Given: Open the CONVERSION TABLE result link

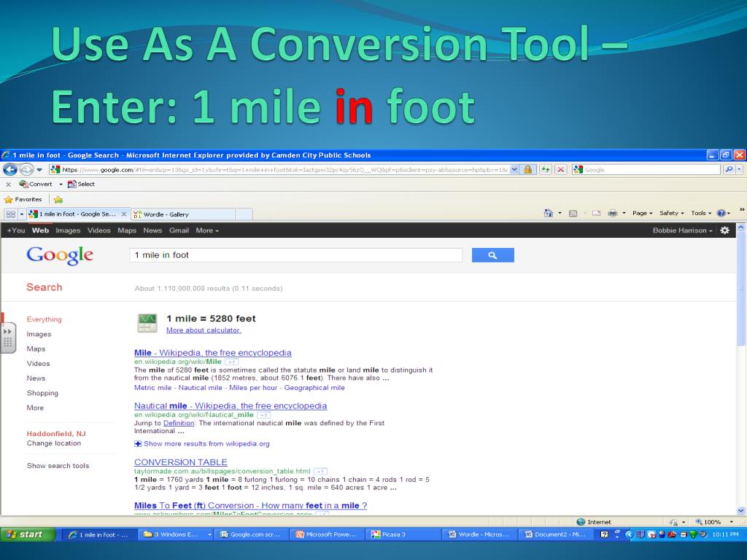Looking at the screenshot, I should pos(181,462).
